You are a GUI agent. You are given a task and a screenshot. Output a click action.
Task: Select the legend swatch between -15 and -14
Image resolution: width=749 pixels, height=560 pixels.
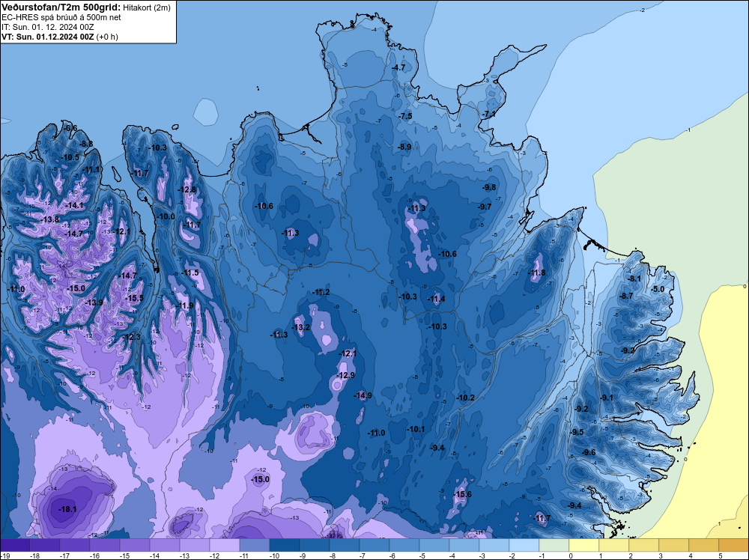pyautogui.click(x=135, y=545)
